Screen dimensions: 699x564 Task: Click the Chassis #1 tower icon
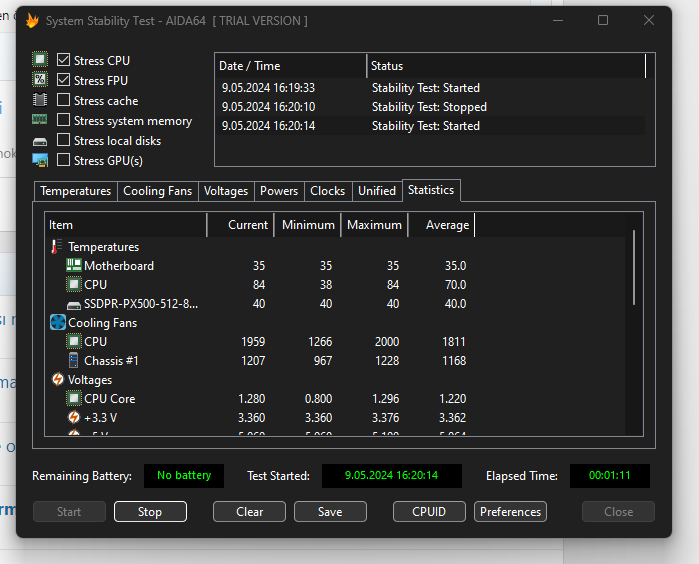pos(74,360)
